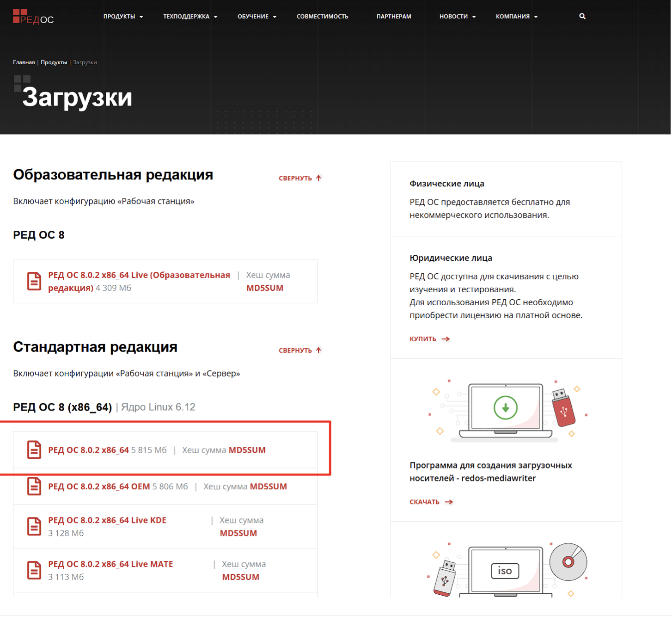
Task: Click the Загрузки breadcrumb text
Action: pyautogui.click(x=85, y=62)
